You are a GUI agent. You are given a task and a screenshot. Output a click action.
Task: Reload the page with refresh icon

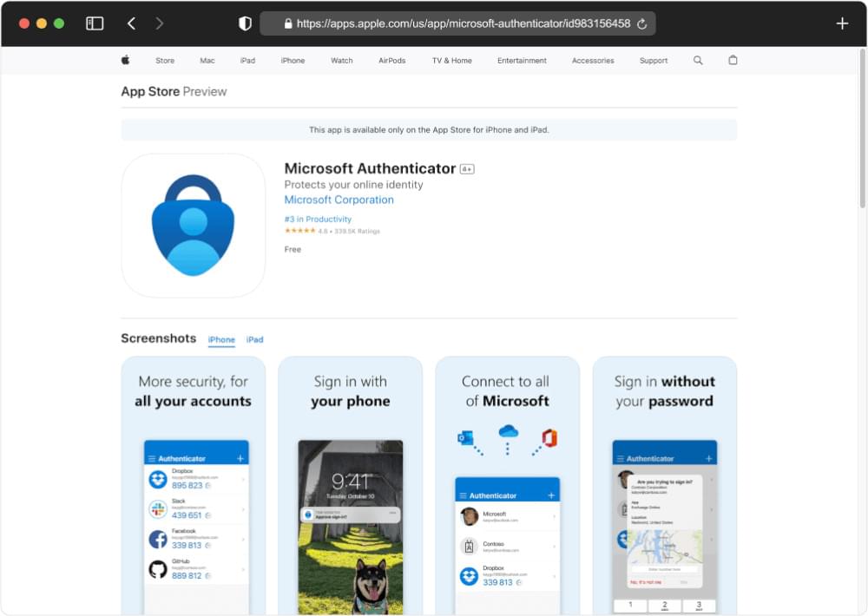pyautogui.click(x=642, y=24)
